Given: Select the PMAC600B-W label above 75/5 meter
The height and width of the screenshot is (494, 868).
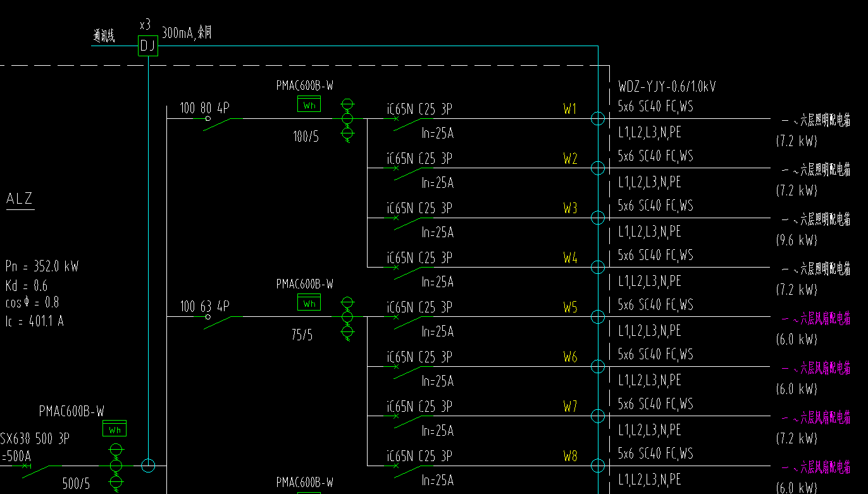Looking at the screenshot, I should [x=305, y=284].
